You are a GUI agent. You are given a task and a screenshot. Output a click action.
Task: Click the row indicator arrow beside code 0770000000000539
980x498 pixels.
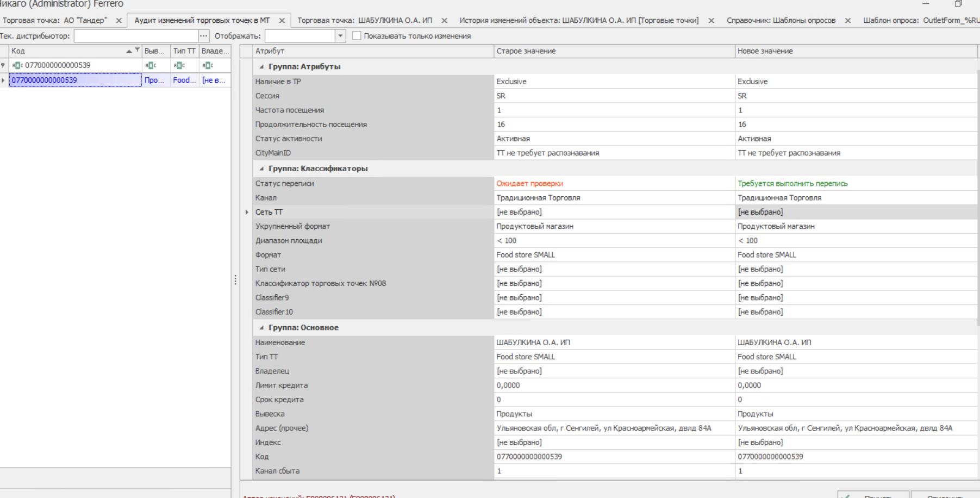(3, 80)
